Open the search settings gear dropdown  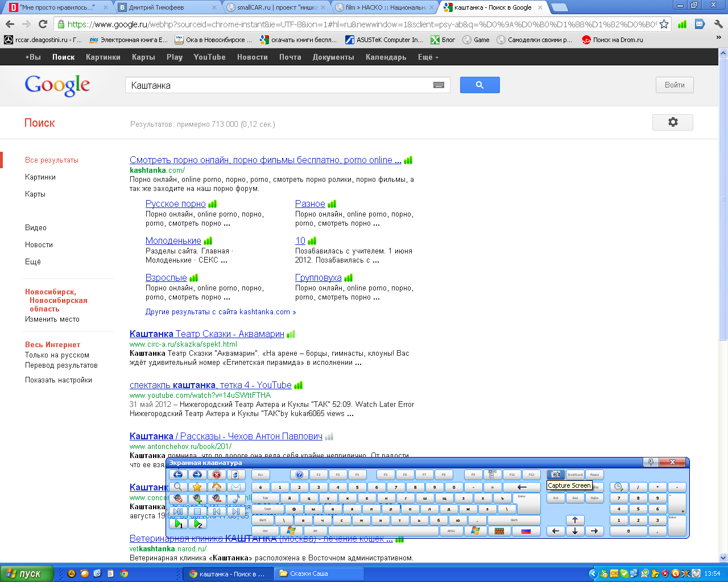tap(672, 122)
